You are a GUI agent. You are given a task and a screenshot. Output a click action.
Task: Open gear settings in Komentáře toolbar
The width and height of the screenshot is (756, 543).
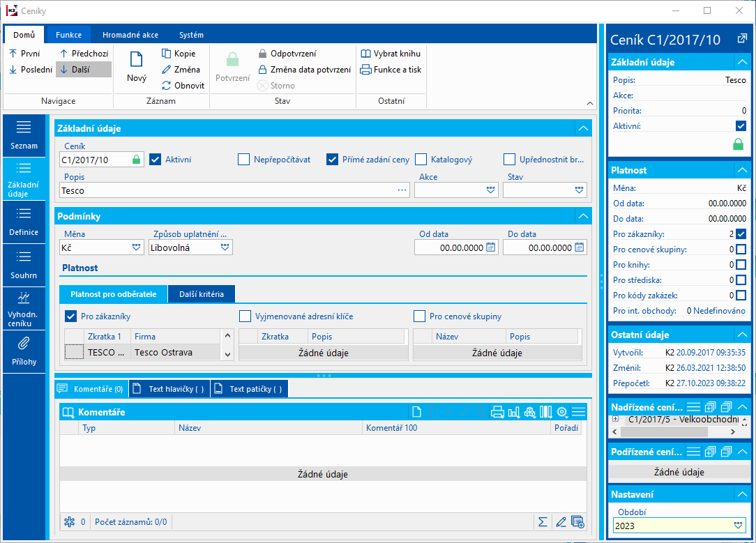point(562,412)
